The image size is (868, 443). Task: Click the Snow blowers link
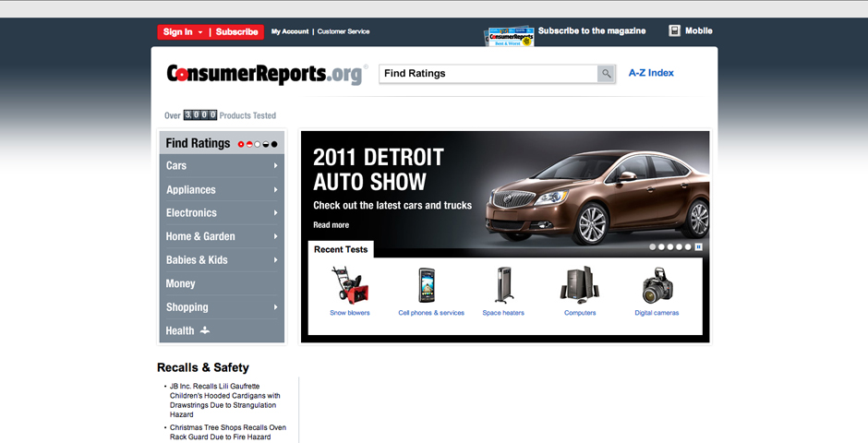pyautogui.click(x=350, y=313)
